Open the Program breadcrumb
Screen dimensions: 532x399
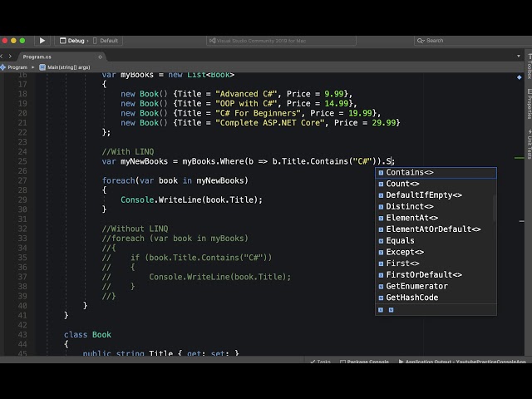pos(14,67)
